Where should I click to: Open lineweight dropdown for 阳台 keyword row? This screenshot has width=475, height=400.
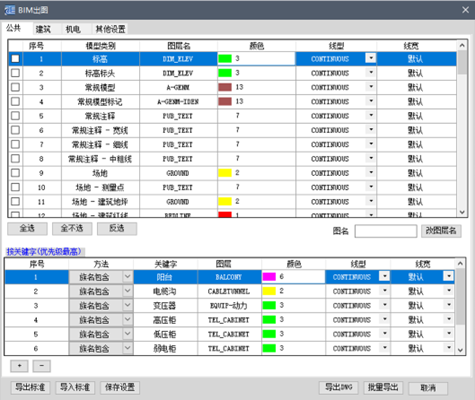coord(449,276)
